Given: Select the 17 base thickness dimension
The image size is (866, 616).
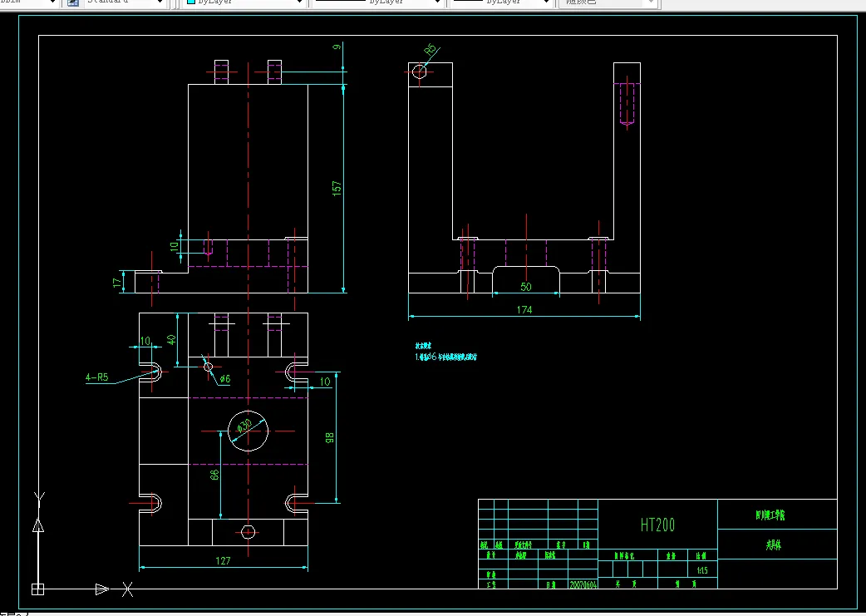Looking at the screenshot, I should tap(116, 283).
